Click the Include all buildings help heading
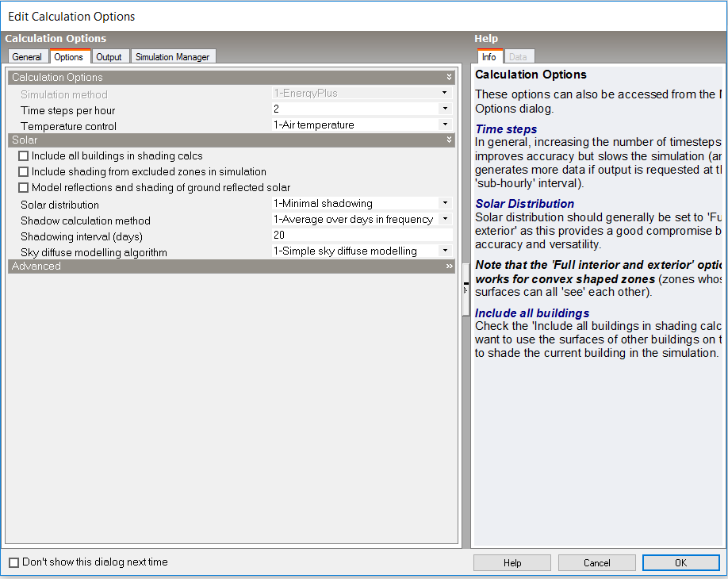Viewport: 728px width, 579px height. pos(532,313)
